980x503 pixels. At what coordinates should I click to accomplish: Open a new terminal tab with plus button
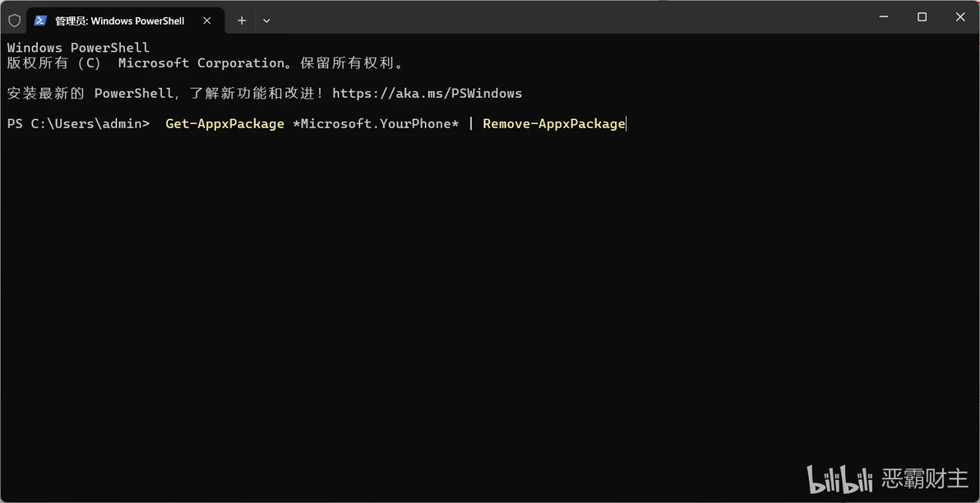pyautogui.click(x=242, y=21)
